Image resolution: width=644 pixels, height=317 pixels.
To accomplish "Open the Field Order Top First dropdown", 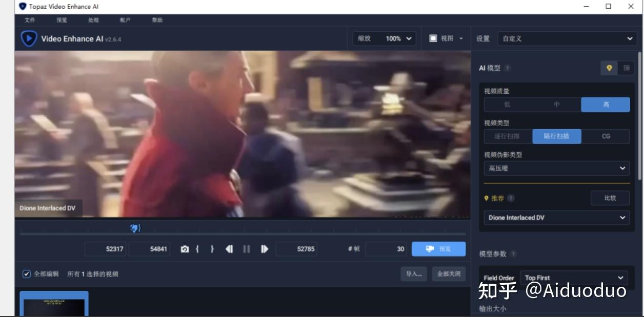I will pyautogui.click(x=574, y=278).
